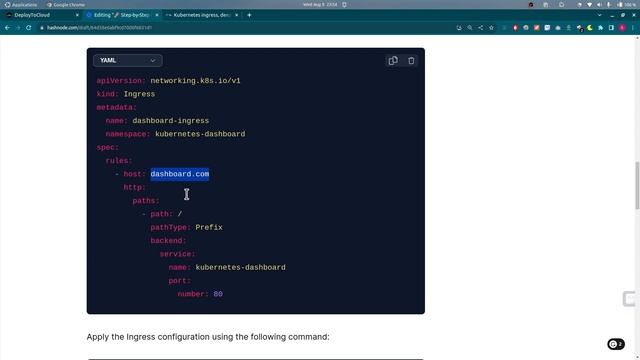Click the highlighted dashboard.com text
The image size is (640, 360).
180,174
